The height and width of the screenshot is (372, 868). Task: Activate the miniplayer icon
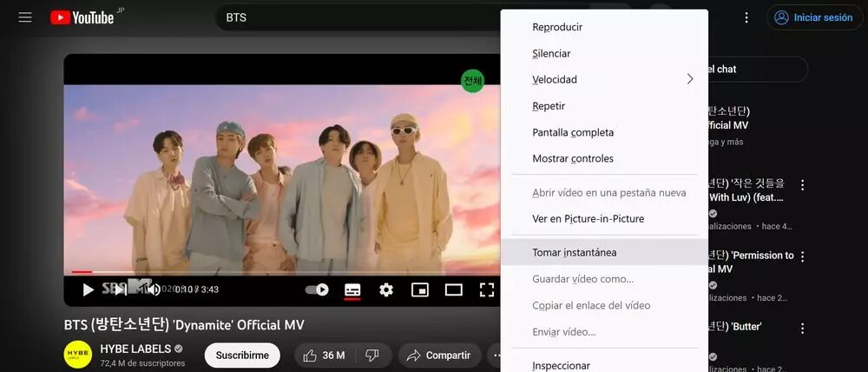click(420, 289)
